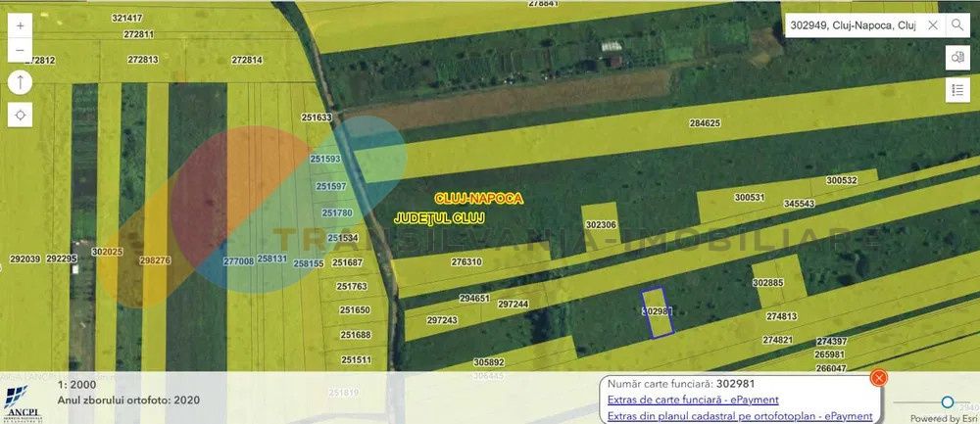Zoom in on the map

tap(21, 24)
